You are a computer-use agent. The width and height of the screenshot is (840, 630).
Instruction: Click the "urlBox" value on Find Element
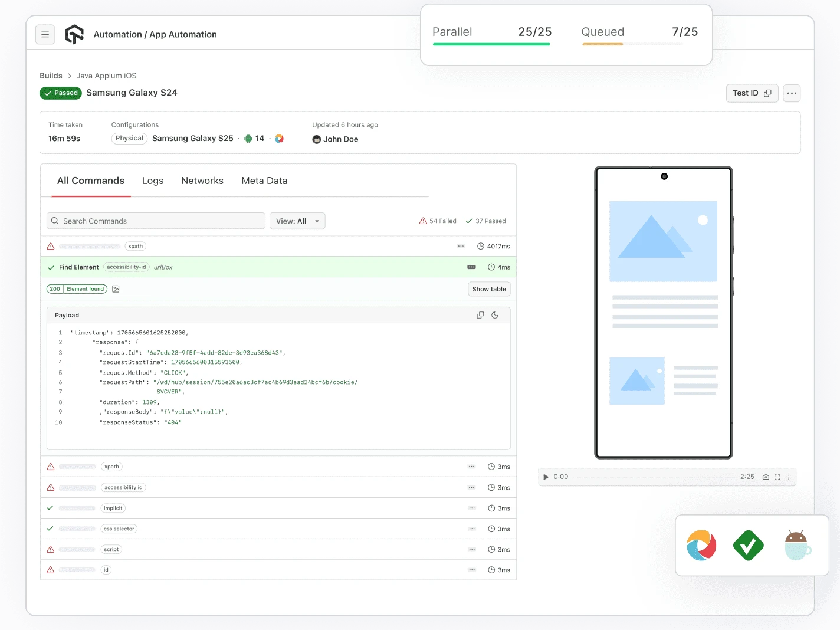pyautogui.click(x=163, y=267)
